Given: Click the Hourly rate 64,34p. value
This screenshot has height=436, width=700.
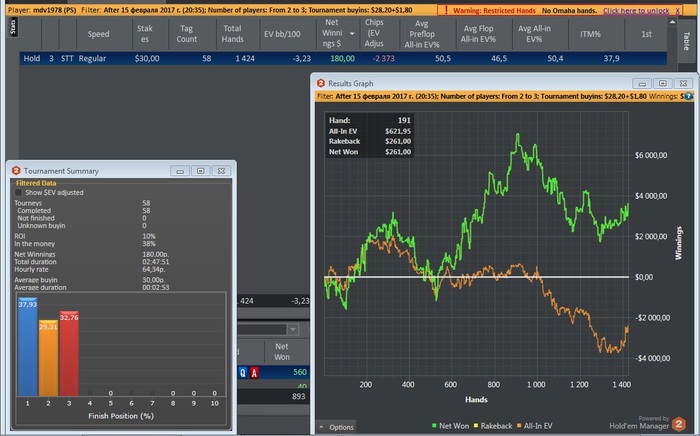Looking at the screenshot, I should pyautogui.click(x=154, y=270).
